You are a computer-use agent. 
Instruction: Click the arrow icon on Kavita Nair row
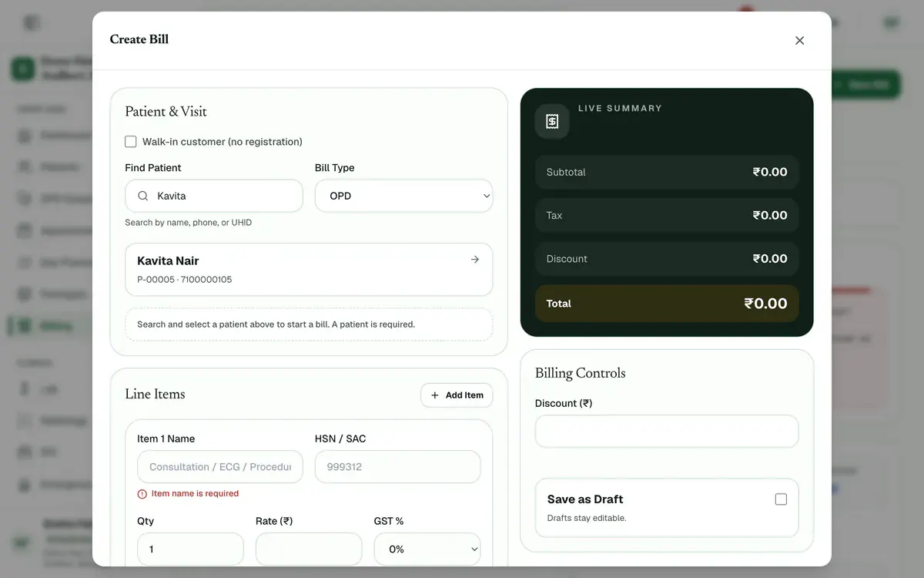(x=475, y=260)
